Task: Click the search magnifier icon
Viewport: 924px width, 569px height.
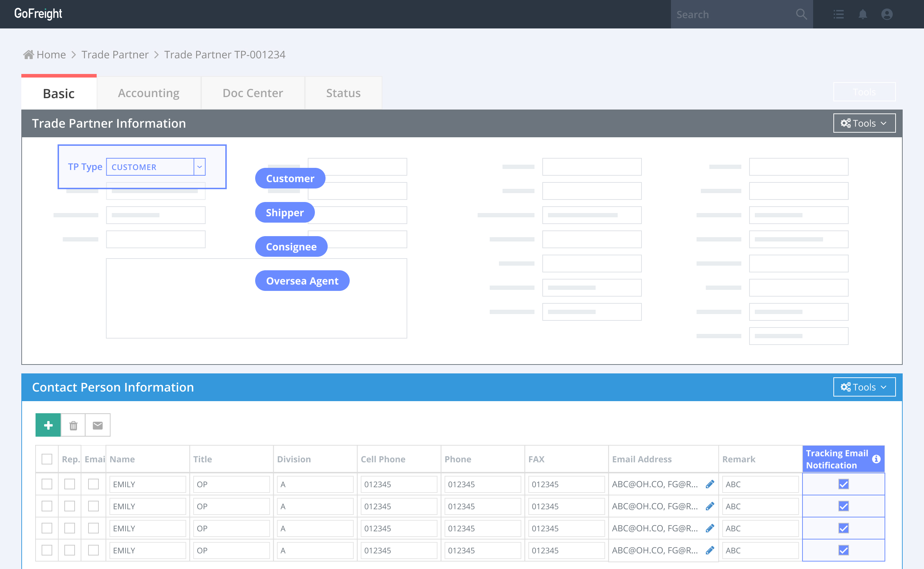Action: 801,14
